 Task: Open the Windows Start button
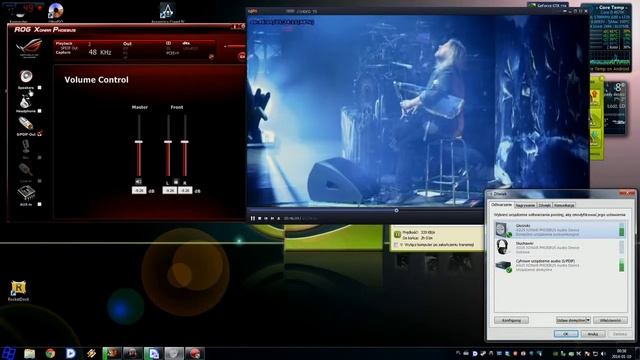point(9,353)
